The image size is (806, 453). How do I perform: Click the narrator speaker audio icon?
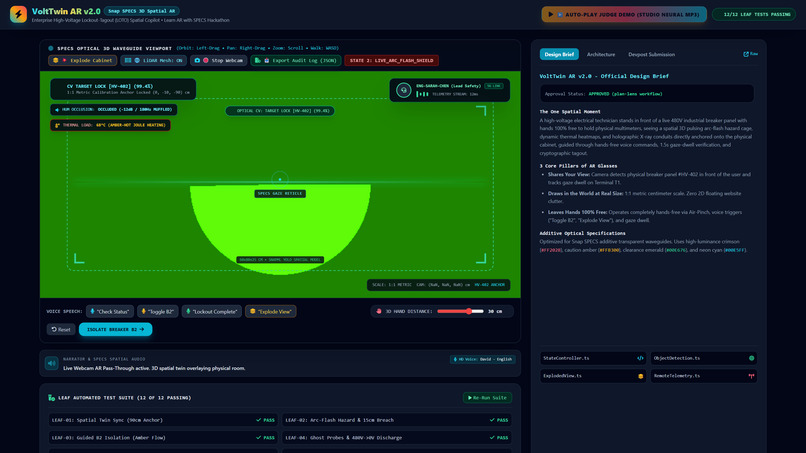(x=51, y=363)
